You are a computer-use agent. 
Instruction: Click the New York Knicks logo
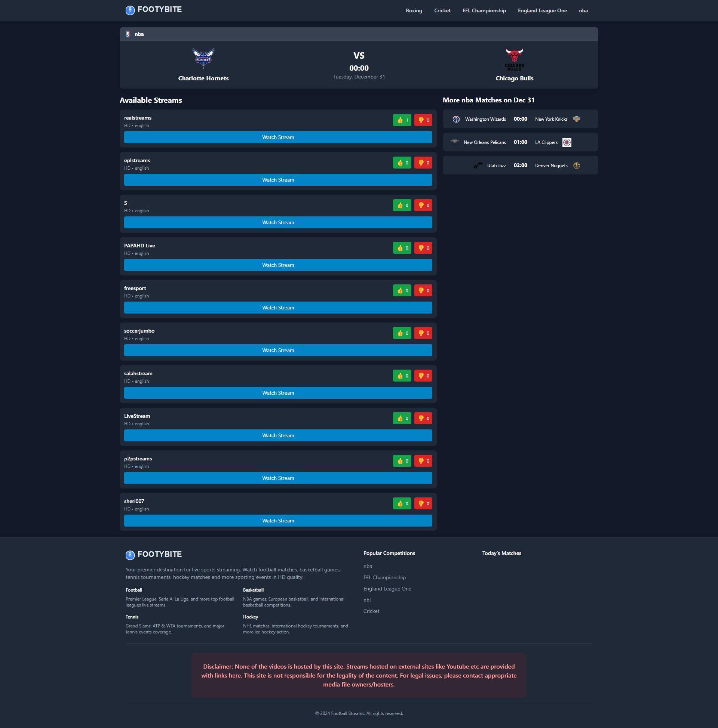577,119
